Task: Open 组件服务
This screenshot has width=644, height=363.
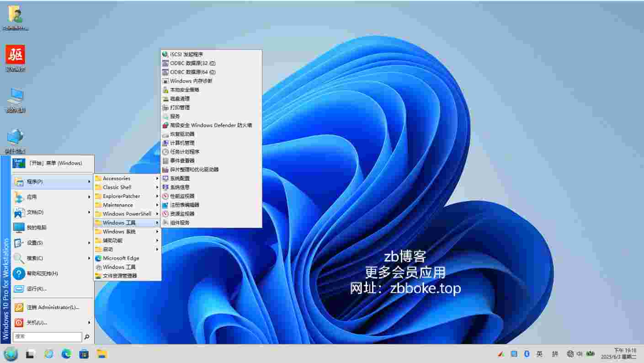Action: click(x=211, y=223)
